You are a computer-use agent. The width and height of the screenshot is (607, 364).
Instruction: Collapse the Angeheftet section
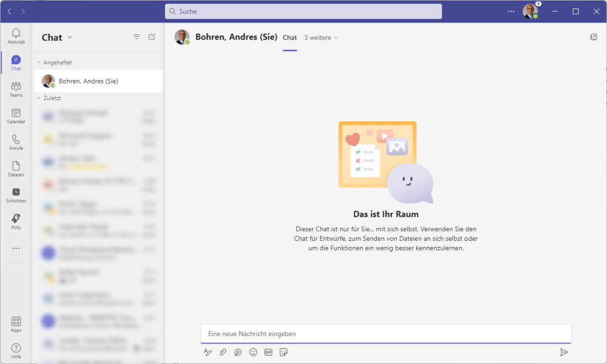coord(55,62)
